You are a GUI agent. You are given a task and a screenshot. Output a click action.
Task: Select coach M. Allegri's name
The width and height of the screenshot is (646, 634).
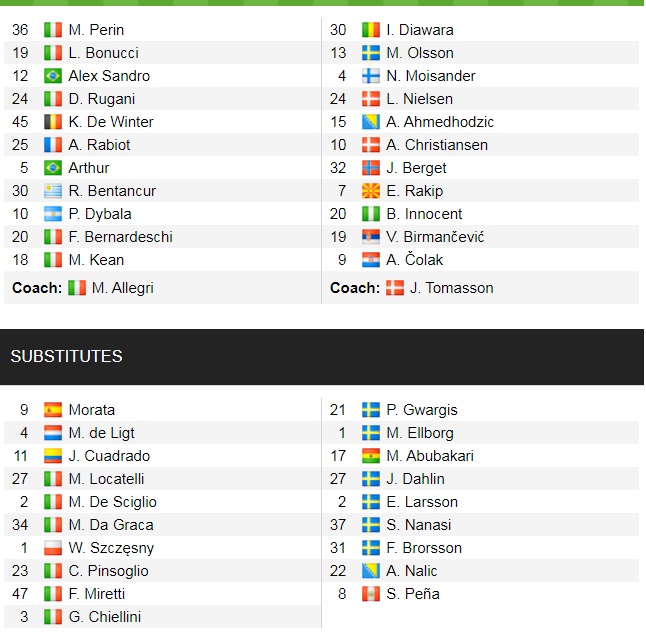pyautogui.click(x=123, y=288)
